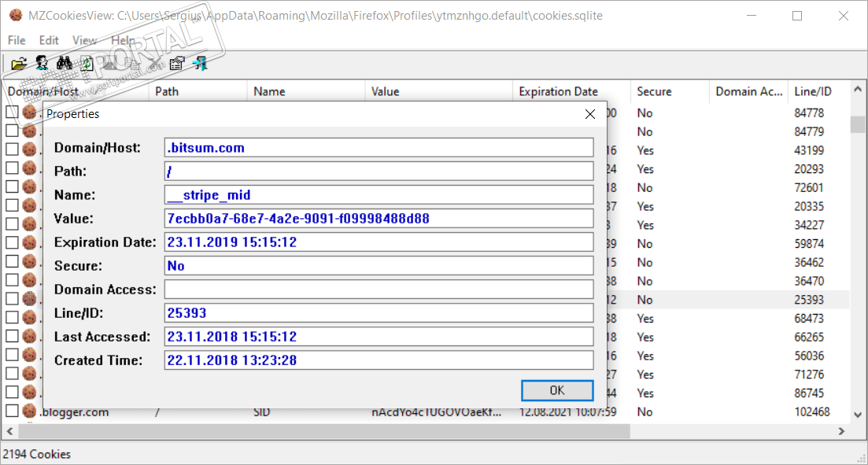868x465 pixels.
Task: Click cookie icon in row with ID 59874
Action: [29, 243]
